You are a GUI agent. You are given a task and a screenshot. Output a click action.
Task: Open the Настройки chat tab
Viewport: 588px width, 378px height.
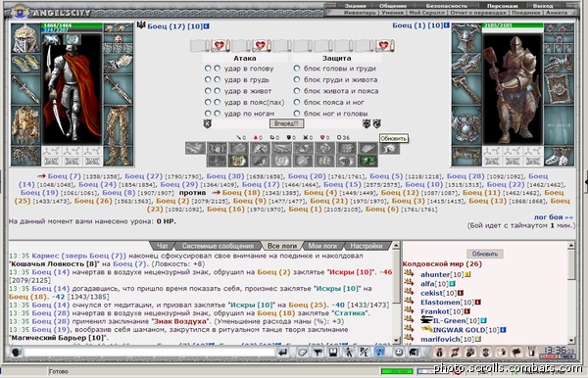pyautogui.click(x=366, y=246)
